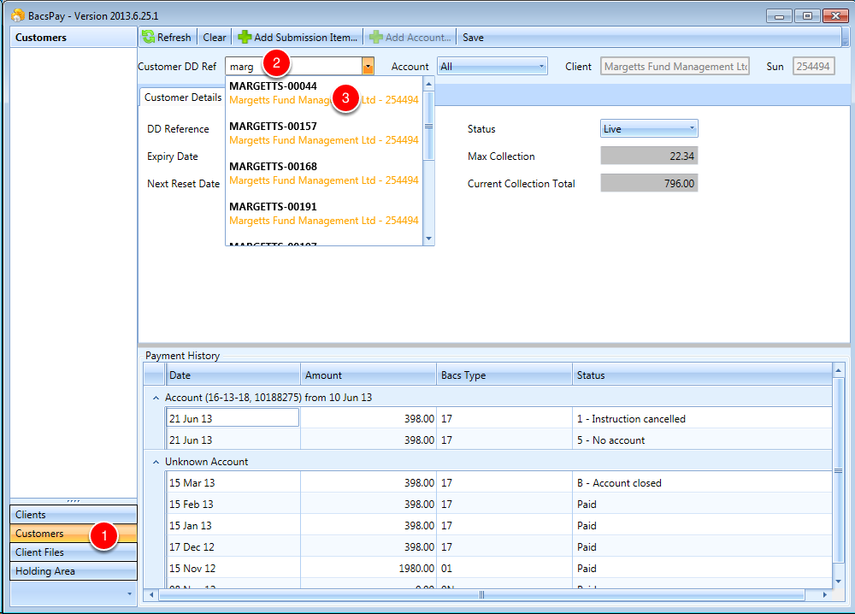The width and height of the screenshot is (855, 614).
Task: Click the 17 Dec 12 date cell
Action: (x=233, y=547)
